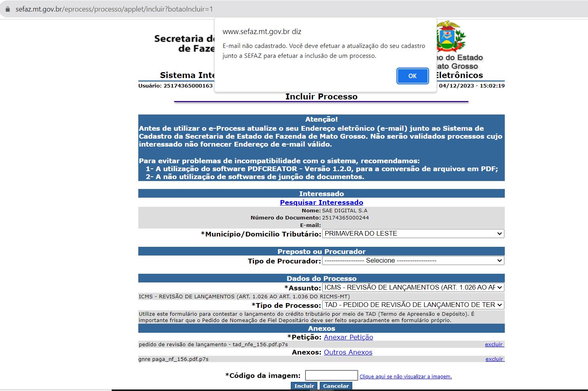Click the padlock icon in the address bar
This screenshot has height=391, width=588.
coord(8,9)
